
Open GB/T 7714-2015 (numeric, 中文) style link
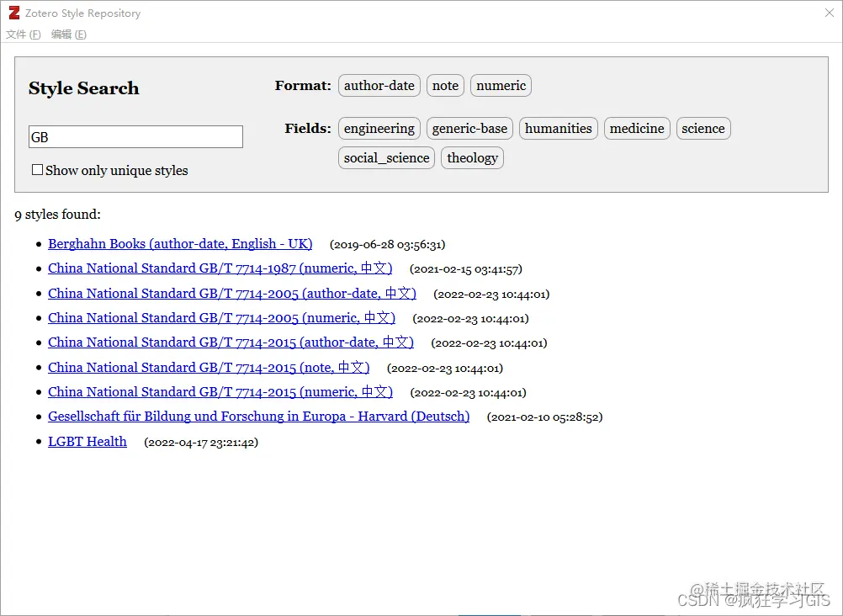coord(220,391)
